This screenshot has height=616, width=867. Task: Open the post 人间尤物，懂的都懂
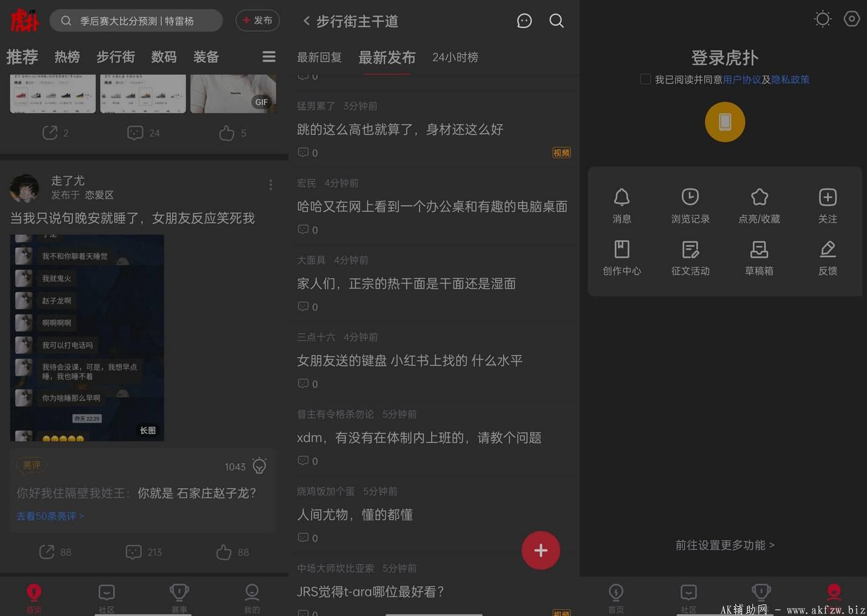pos(355,514)
